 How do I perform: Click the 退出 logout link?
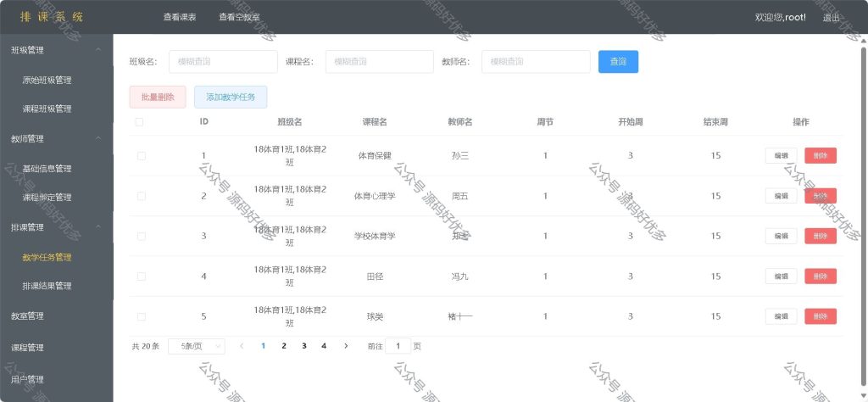pos(831,18)
